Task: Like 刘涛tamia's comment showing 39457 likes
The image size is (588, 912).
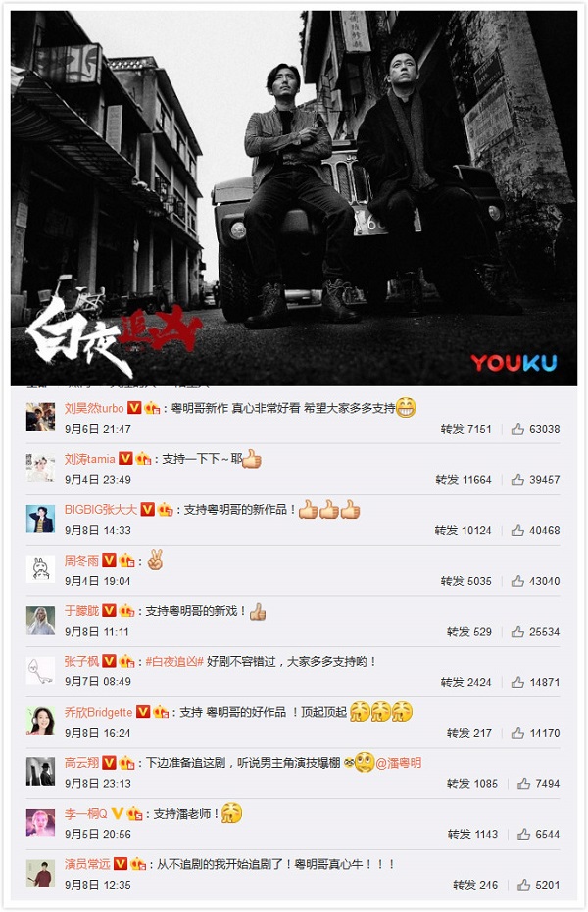Action: [517, 480]
